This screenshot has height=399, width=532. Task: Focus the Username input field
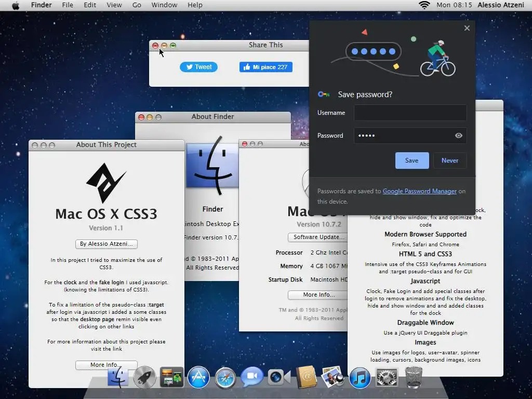(x=410, y=113)
